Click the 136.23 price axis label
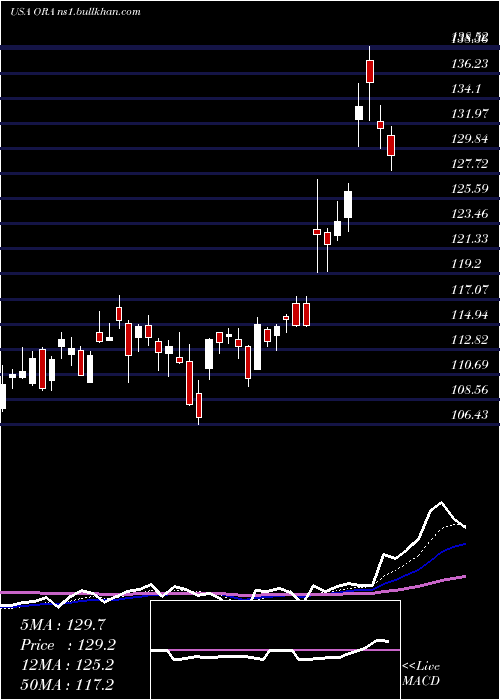 (470, 64)
